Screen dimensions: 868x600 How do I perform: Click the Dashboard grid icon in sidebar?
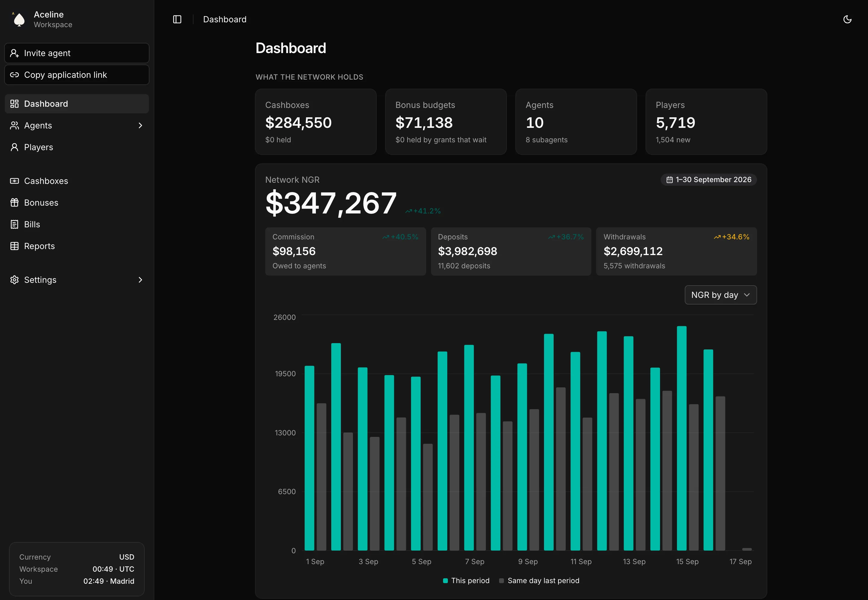pyautogui.click(x=14, y=104)
